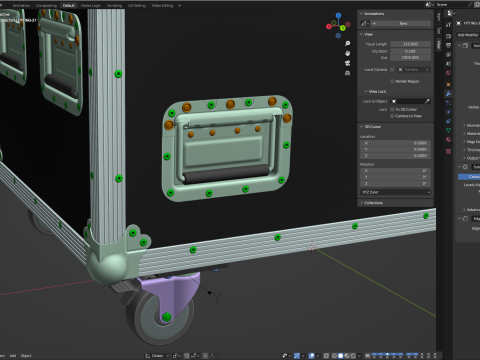This screenshot has width=480, height=360.
Task: Open the Output properties tab
Action: (x=449, y=45)
